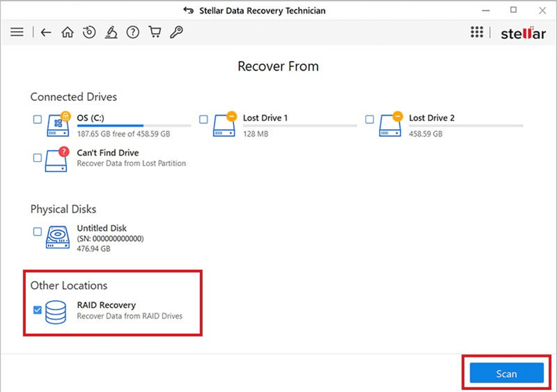Click the title bar back-arrow app icon

189,10
